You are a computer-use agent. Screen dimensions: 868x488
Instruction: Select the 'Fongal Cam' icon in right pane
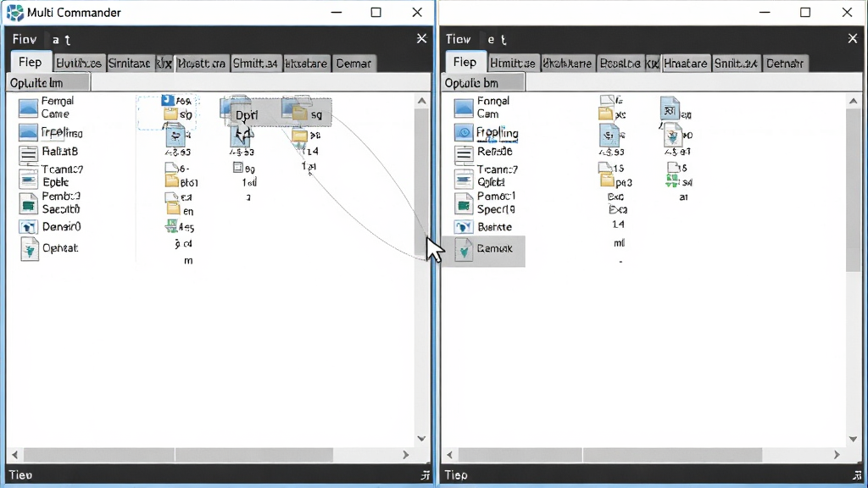(x=464, y=108)
